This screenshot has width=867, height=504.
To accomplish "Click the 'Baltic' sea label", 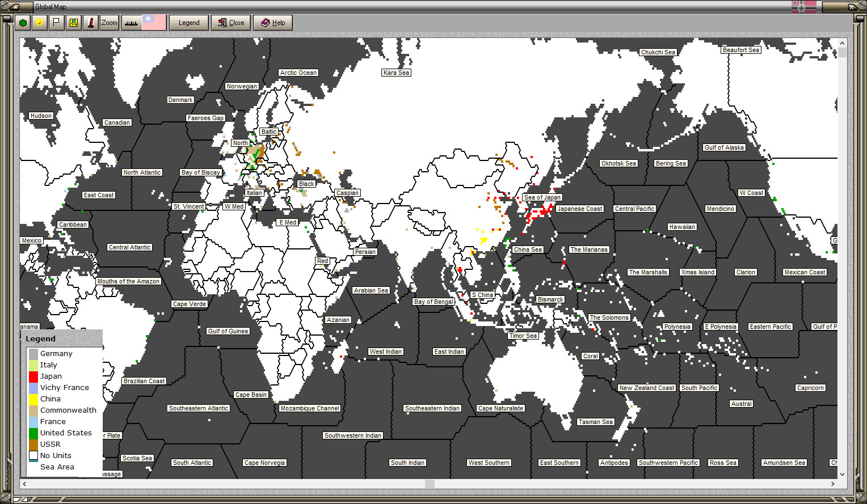I will click(269, 132).
